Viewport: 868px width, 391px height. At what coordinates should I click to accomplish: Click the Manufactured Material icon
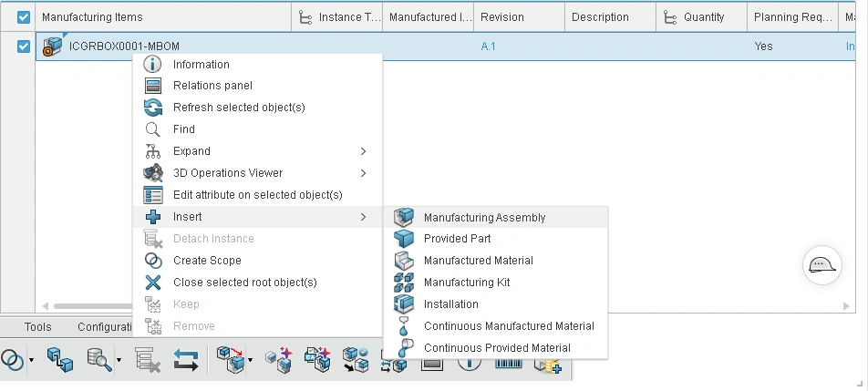[404, 261]
